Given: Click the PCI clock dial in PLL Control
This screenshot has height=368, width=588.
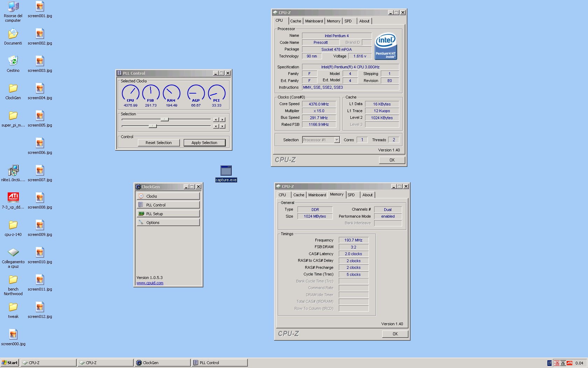Looking at the screenshot, I should coord(217,93).
